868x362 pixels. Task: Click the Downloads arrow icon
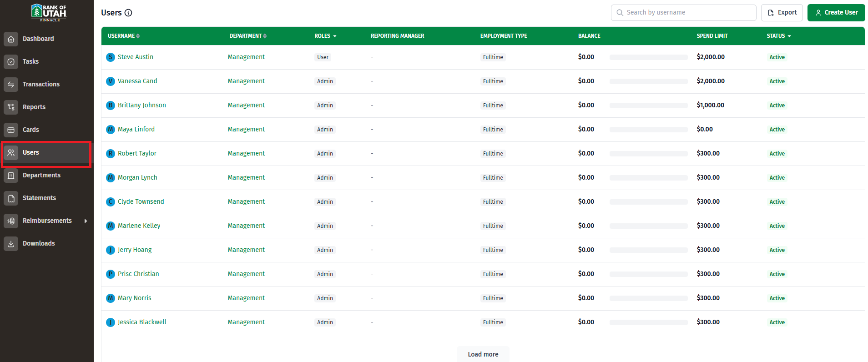click(x=11, y=244)
